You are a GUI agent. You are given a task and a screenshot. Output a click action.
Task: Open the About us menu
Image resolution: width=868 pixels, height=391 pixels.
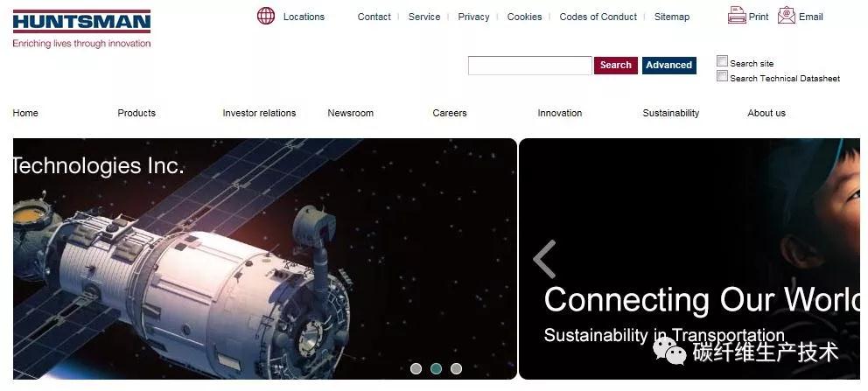click(766, 113)
